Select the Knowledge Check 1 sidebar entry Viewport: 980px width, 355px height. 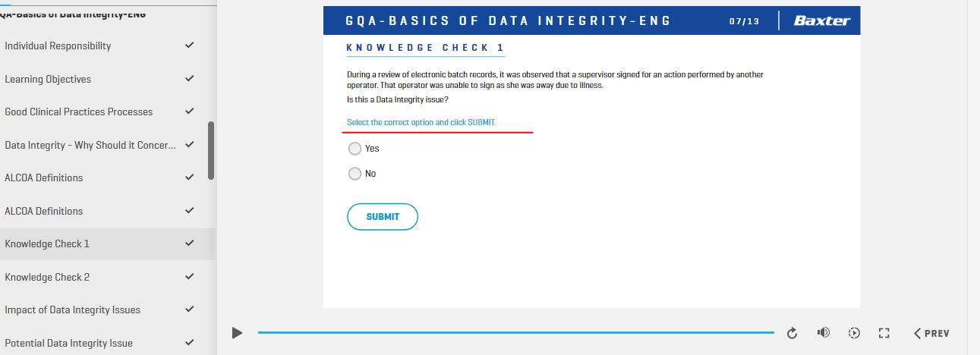pyautogui.click(x=108, y=243)
